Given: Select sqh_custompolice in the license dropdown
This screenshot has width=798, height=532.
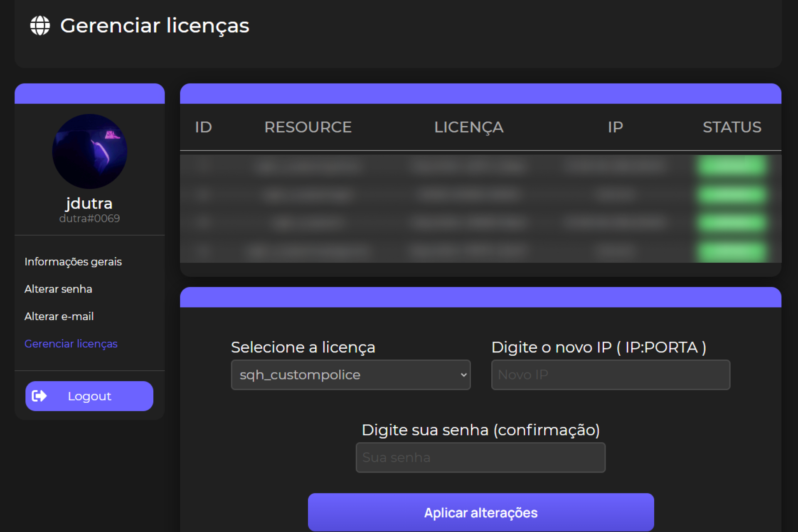Looking at the screenshot, I should click(350, 374).
